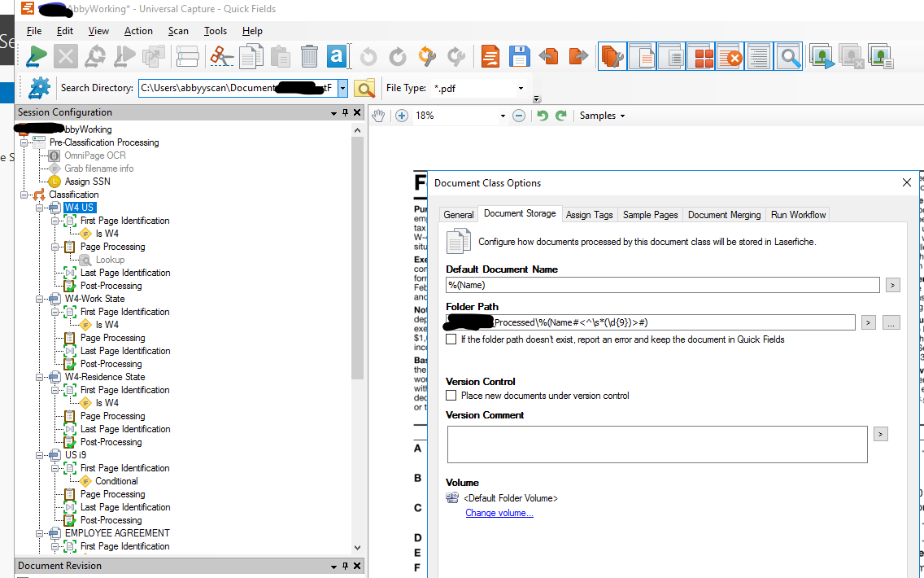Collapse the US i9 tree node
Viewport: 924px width, 578px height.
click(40, 455)
